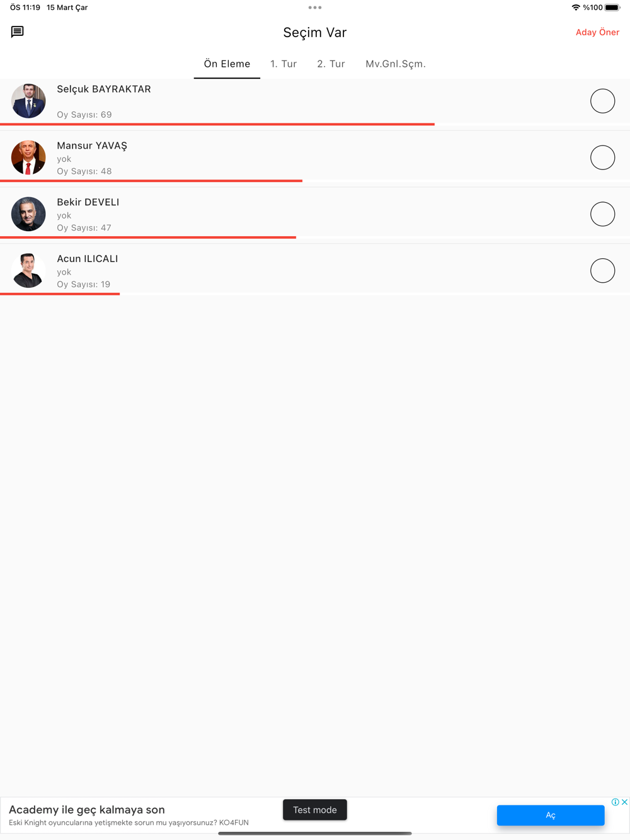Tap the Wi-Fi status icon

click(x=576, y=8)
